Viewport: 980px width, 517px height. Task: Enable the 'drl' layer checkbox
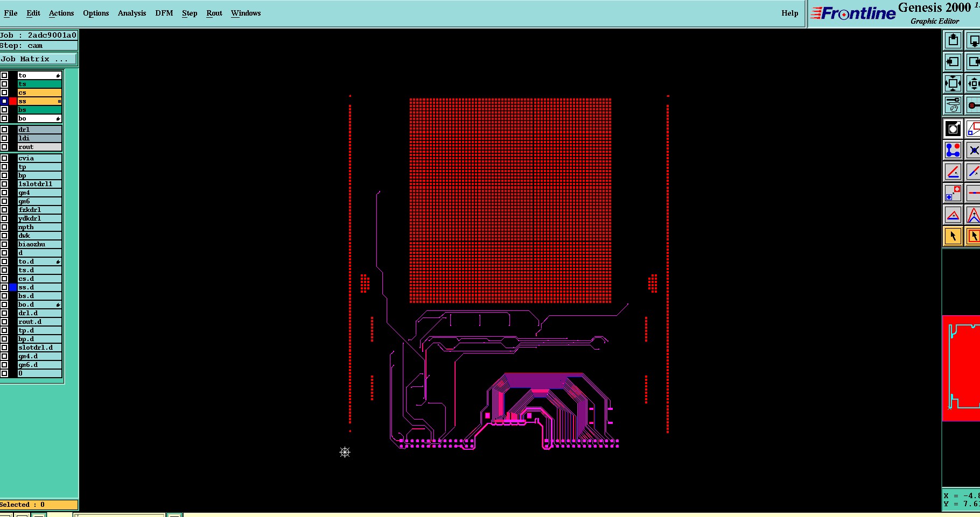click(4, 130)
